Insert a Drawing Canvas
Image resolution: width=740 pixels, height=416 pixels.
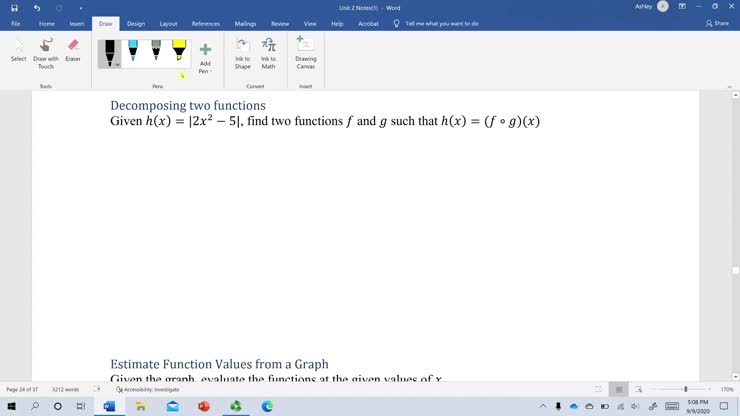point(306,53)
